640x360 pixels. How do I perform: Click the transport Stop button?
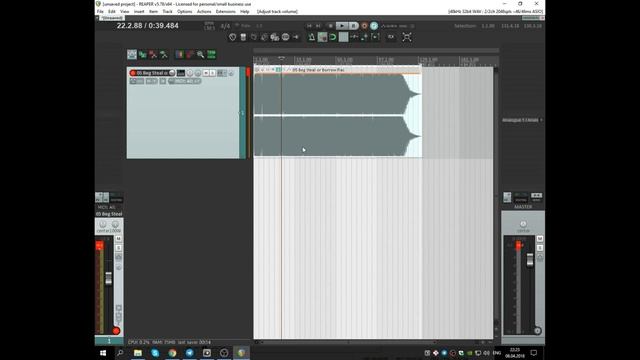pyautogui.click(x=331, y=26)
